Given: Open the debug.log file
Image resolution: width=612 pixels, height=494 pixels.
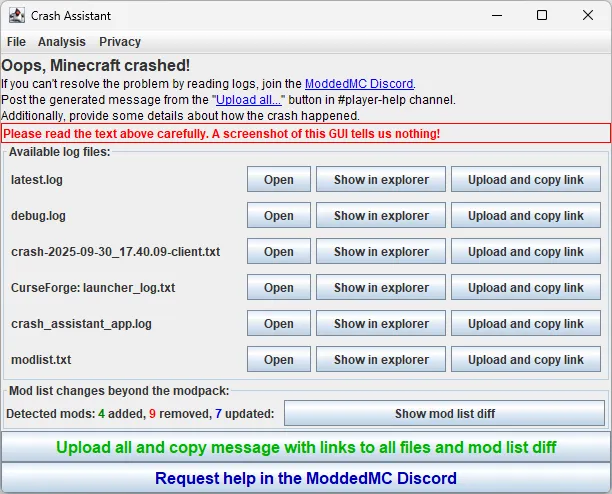Looking at the screenshot, I should coord(279,216).
